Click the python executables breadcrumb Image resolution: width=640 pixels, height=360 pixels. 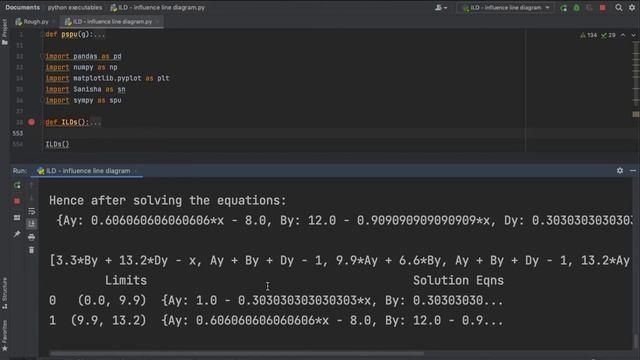75,7
